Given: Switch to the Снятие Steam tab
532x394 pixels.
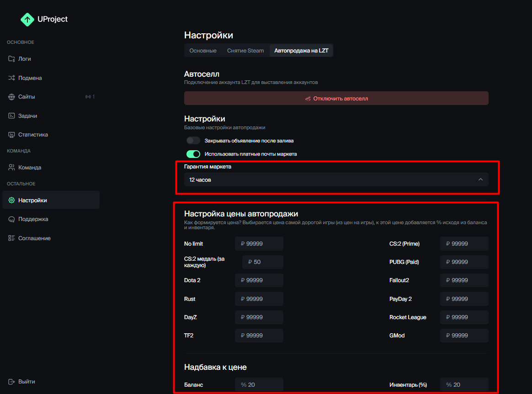Looking at the screenshot, I should pyautogui.click(x=245, y=51).
